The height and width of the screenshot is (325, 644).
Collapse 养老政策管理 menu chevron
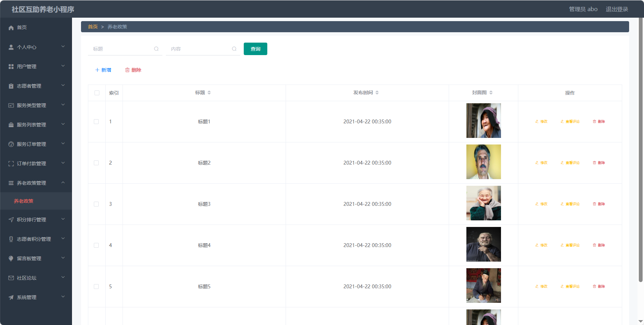63,182
